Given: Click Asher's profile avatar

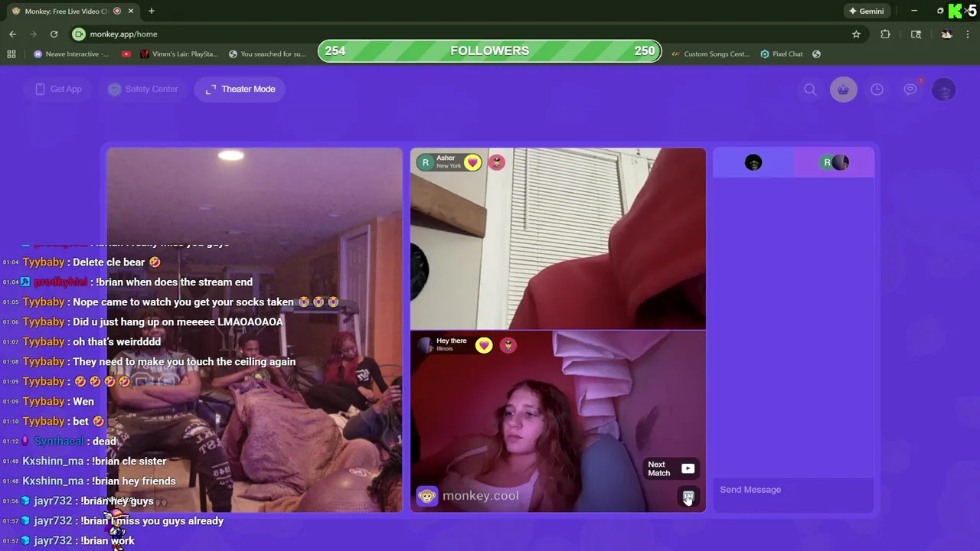Looking at the screenshot, I should [425, 161].
